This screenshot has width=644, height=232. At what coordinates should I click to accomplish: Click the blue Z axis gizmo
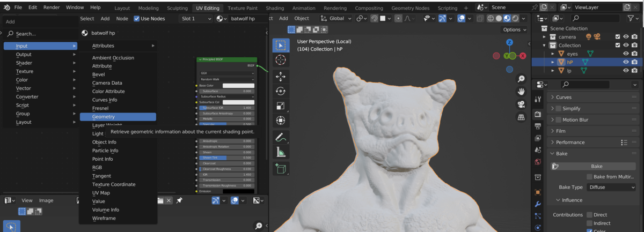tap(509, 42)
